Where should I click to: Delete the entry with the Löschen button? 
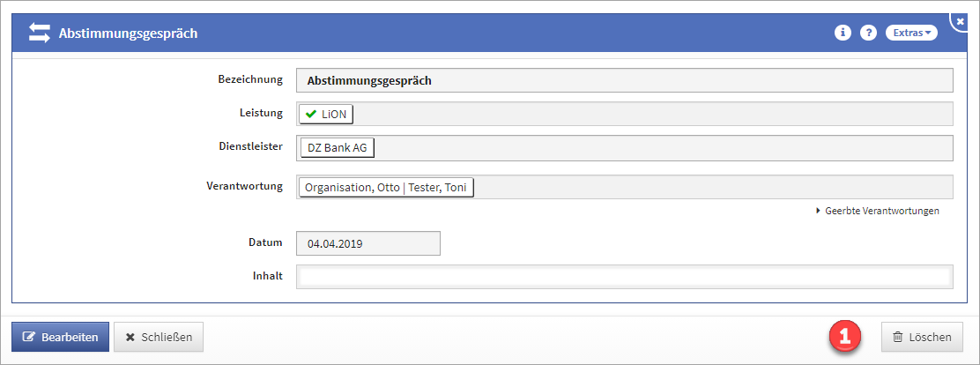[922, 337]
